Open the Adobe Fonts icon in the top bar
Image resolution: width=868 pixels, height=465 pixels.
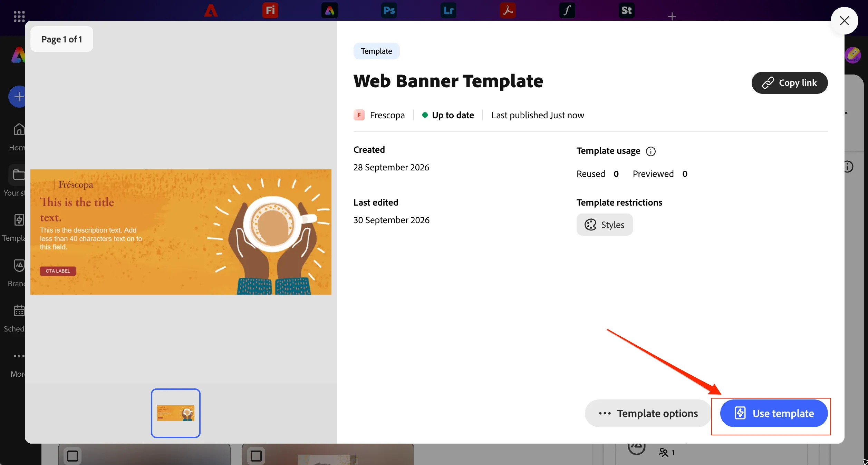click(567, 10)
